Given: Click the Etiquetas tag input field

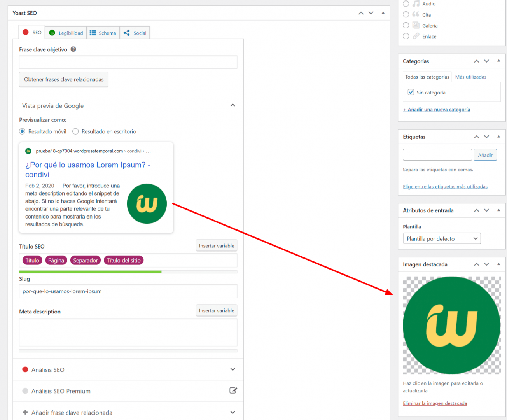Looking at the screenshot, I should (437, 155).
